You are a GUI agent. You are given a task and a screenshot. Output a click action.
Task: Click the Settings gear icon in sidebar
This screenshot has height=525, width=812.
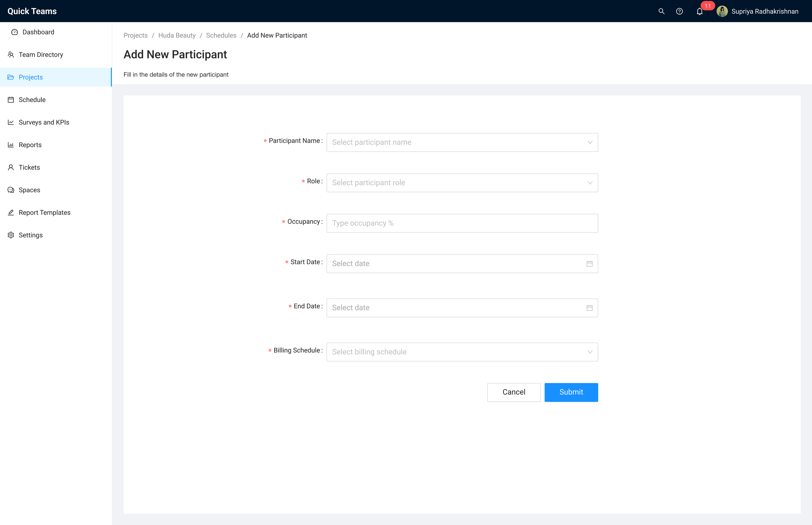click(x=11, y=235)
